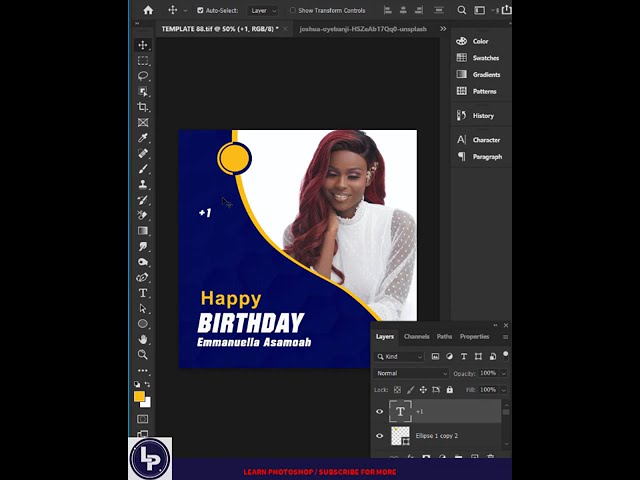
Task: Select the Ellipse shape tool
Action: tap(143, 324)
